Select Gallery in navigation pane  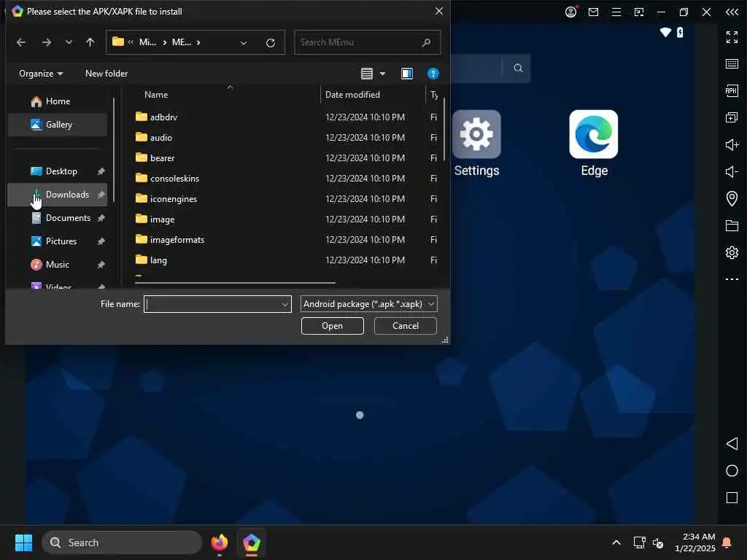(x=57, y=124)
